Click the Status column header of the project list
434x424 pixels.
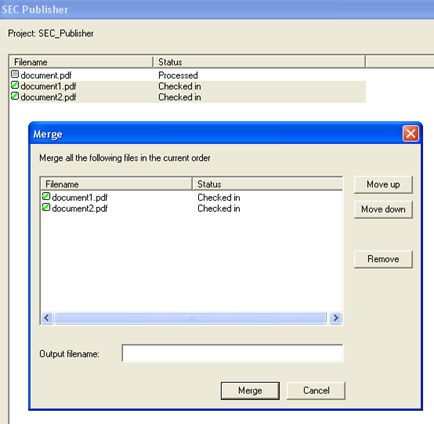(x=259, y=62)
